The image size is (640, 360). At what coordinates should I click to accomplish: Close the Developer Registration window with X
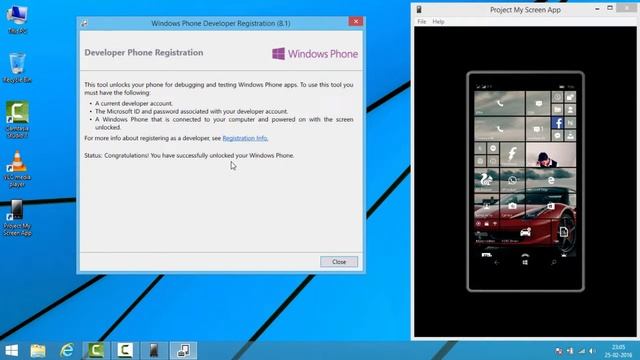(x=356, y=22)
